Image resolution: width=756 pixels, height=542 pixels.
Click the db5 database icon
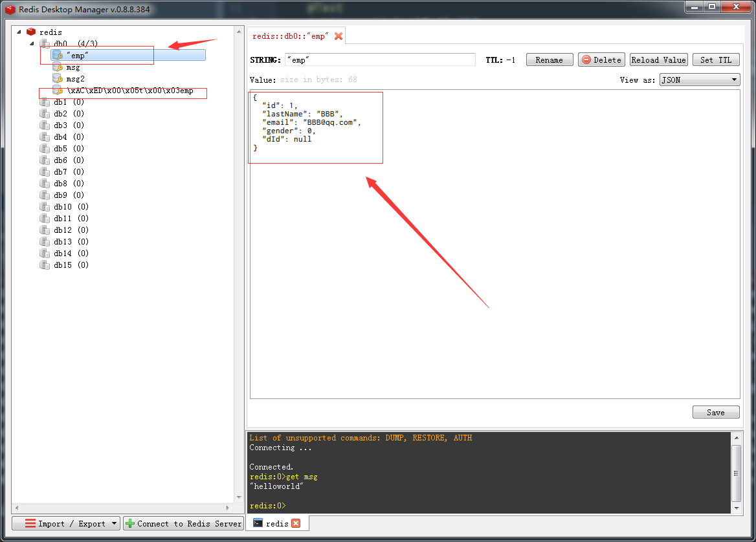click(x=45, y=148)
